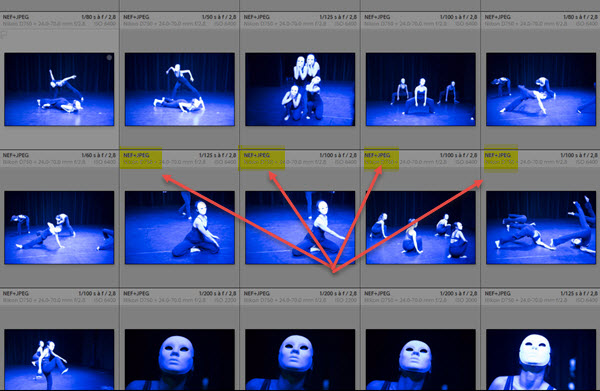Click '1/100 s à f / 2,8' above the three squatting dancers
Screen dimensions: 600x391
coord(458,17)
